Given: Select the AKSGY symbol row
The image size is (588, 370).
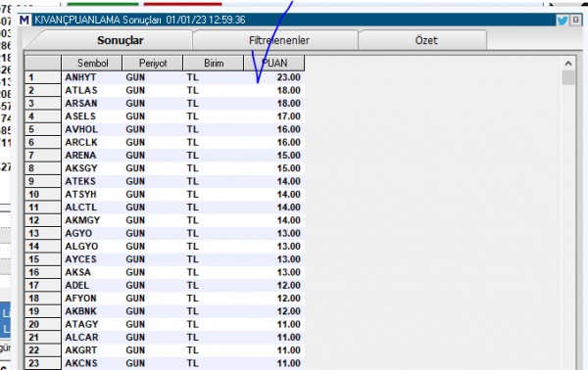Looking at the screenshot, I should [x=165, y=168].
